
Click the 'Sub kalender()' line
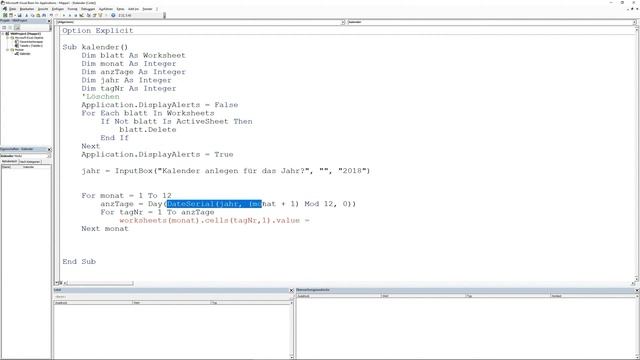pos(95,47)
